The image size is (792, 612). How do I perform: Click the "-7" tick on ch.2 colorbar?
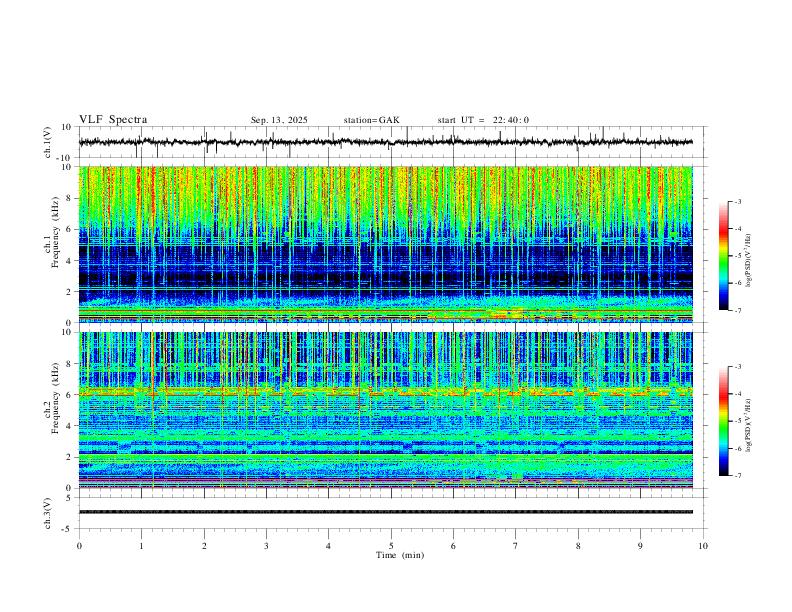click(737, 475)
